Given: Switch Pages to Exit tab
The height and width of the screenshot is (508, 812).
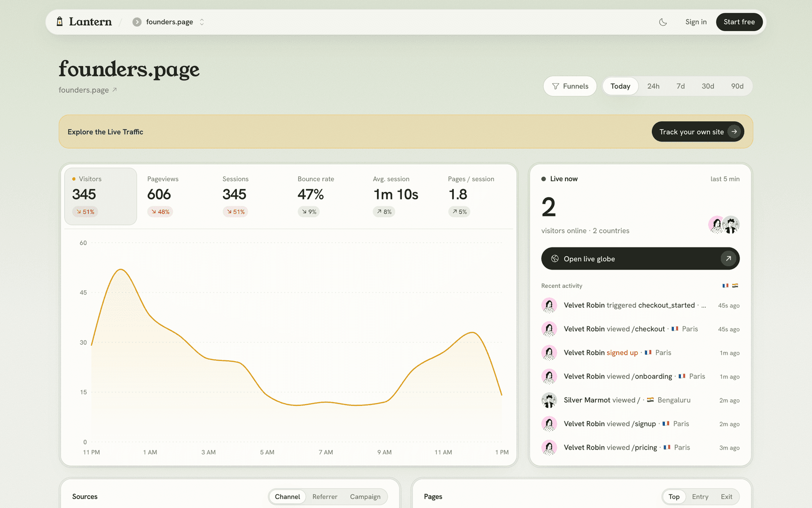Looking at the screenshot, I should 726,497.
